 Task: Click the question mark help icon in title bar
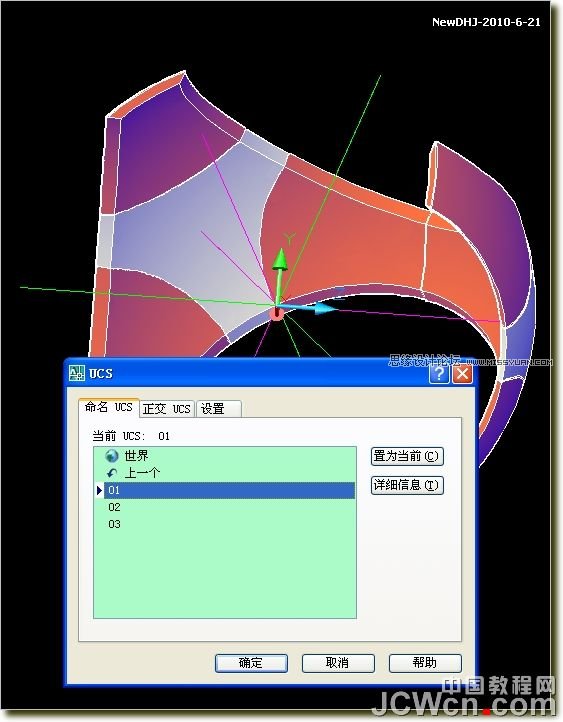pyautogui.click(x=439, y=374)
